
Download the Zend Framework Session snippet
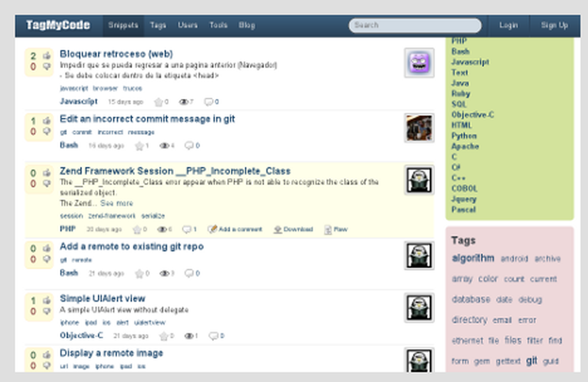click(293, 230)
